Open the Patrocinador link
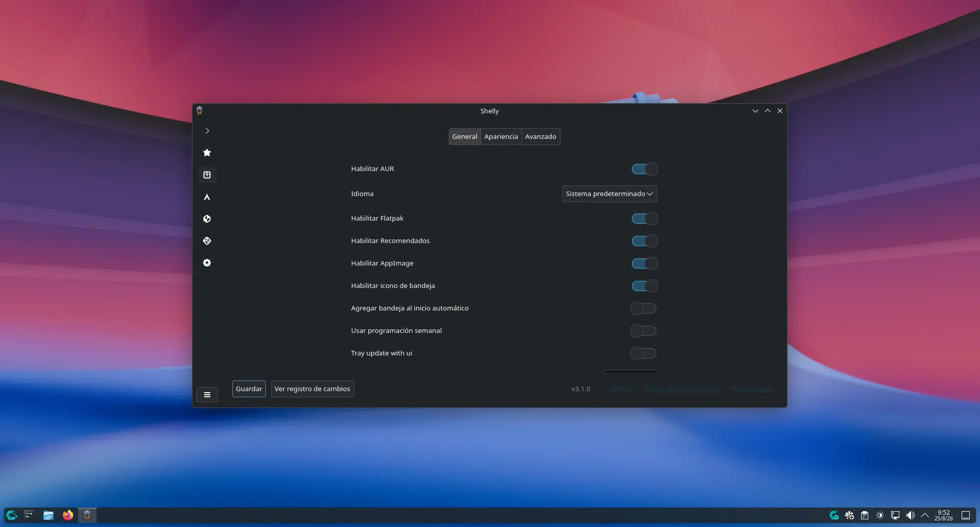Viewport: 980px width, 527px height. click(x=752, y=389)
